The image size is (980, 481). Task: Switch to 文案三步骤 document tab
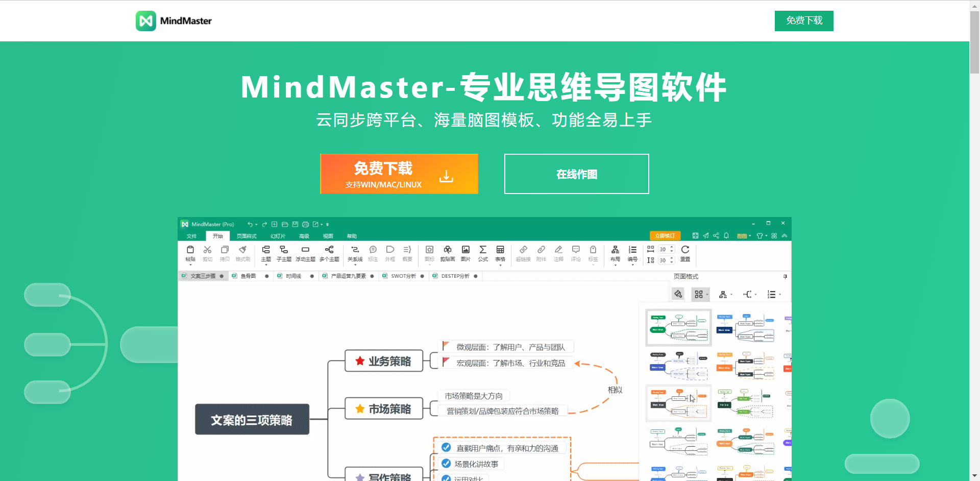(203, 276)
